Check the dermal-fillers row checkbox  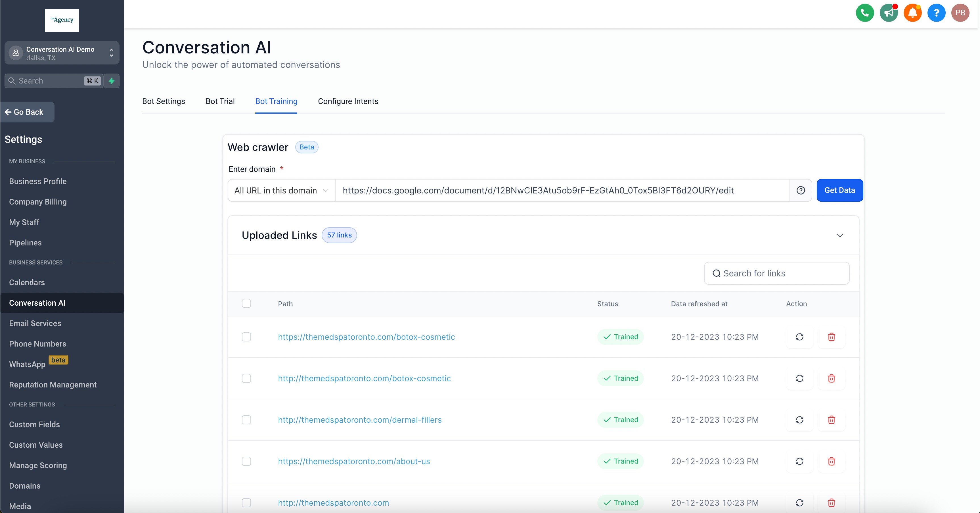point(246,420)
